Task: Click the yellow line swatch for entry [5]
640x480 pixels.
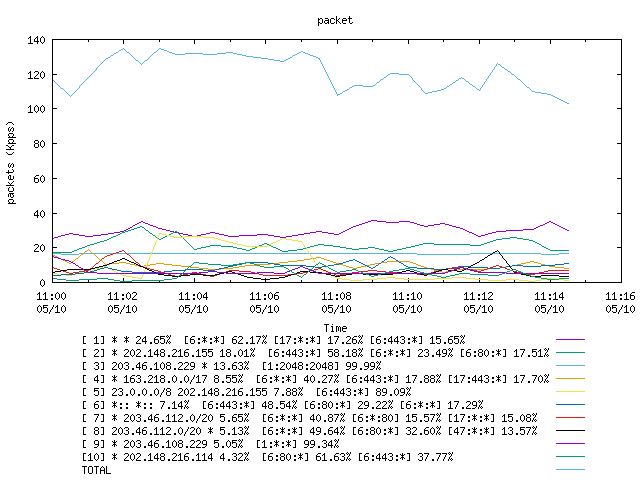Action: (x=570, y=392)
